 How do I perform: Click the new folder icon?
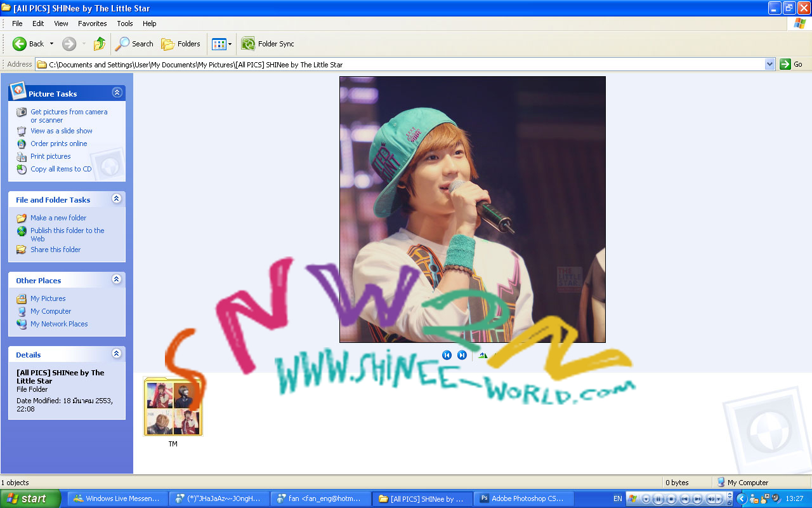pyautogui.click(x=22, y=218)
